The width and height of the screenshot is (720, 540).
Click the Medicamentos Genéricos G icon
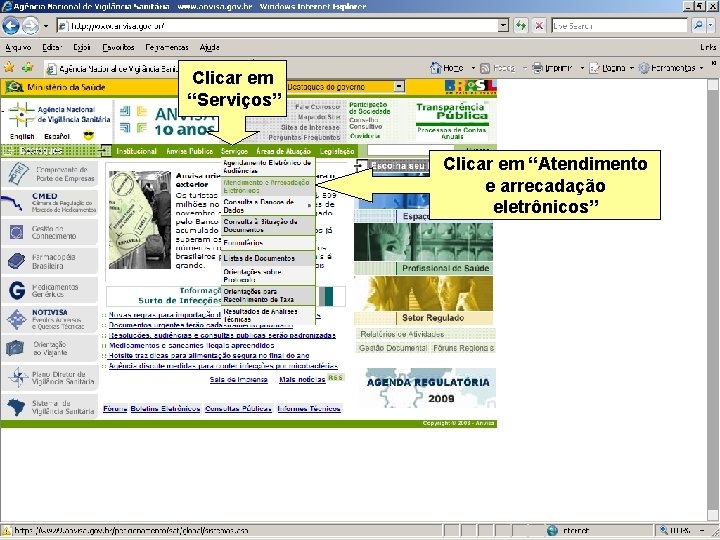pos(17,290)
